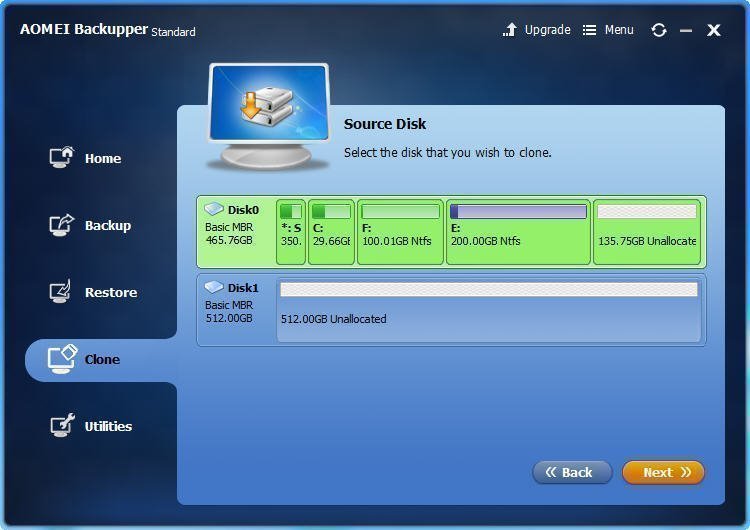Go to the Home label
The image size is (750, 530).
tap(103, 158)
